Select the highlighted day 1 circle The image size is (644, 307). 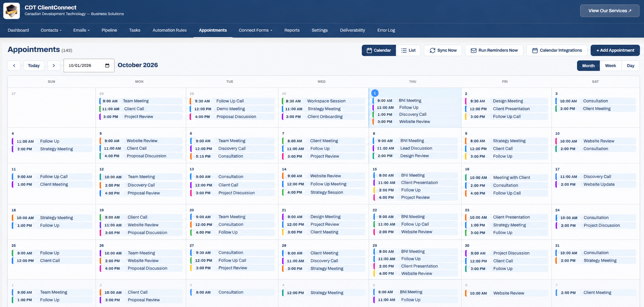click(x=375, y=93)
